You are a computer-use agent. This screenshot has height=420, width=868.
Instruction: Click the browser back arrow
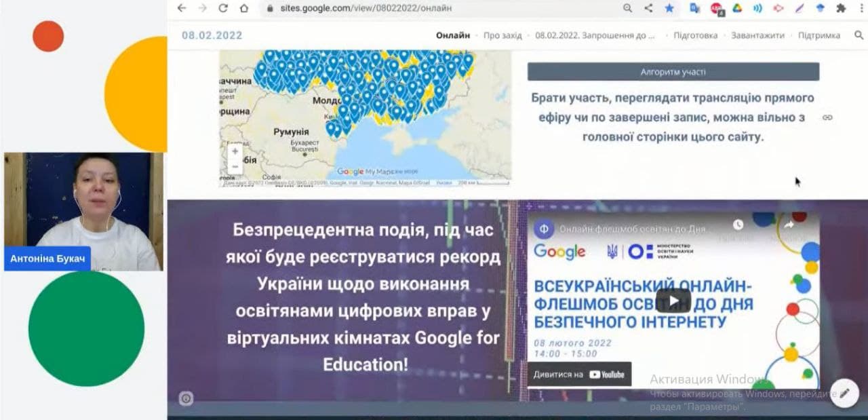coord(181,8)
